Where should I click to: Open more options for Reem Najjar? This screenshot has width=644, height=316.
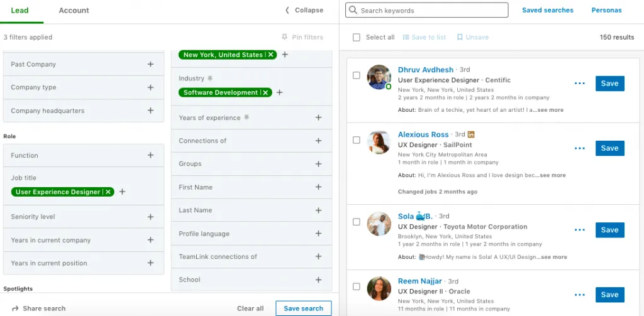coord(579,295)
